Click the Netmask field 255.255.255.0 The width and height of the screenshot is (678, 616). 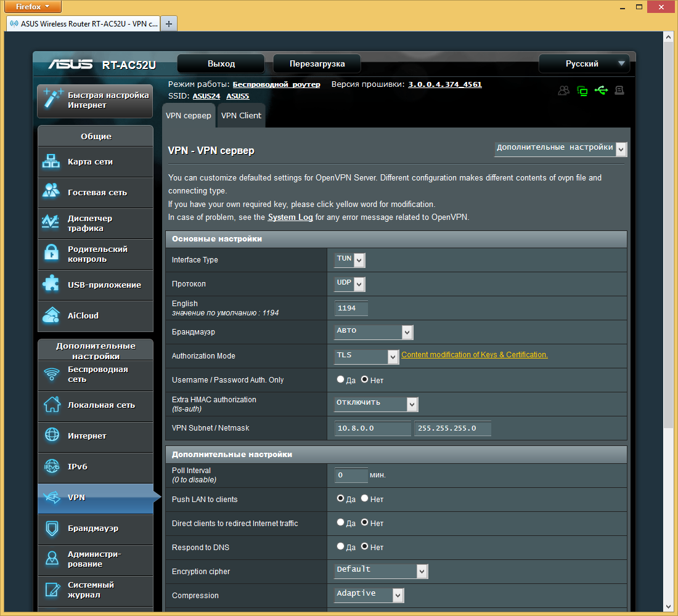453,428
